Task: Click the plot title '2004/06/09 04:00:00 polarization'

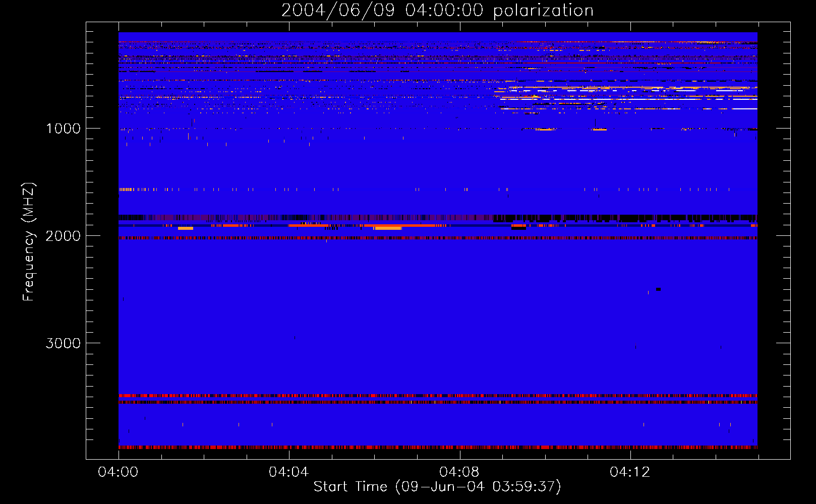Action: click(x=437, y=11)
